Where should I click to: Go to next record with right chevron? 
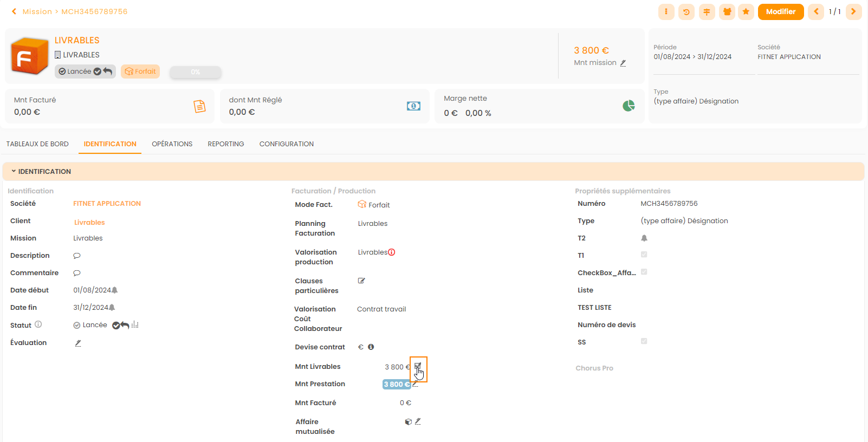point(853,12)
